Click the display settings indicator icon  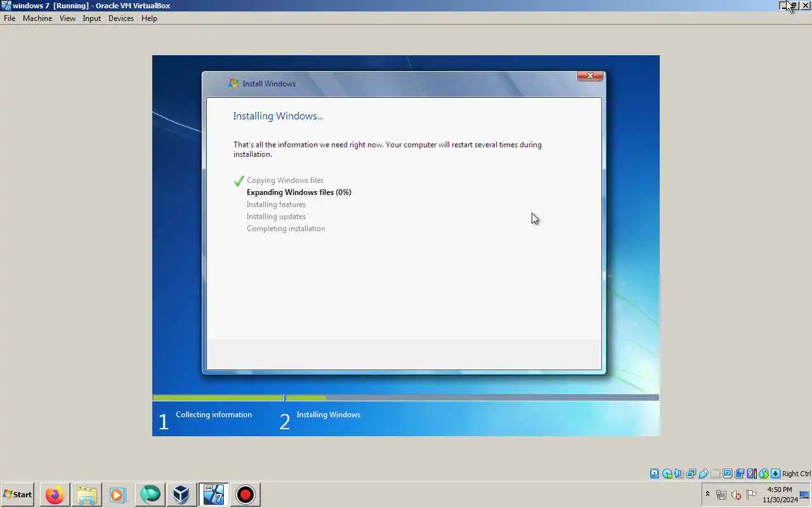727,473
